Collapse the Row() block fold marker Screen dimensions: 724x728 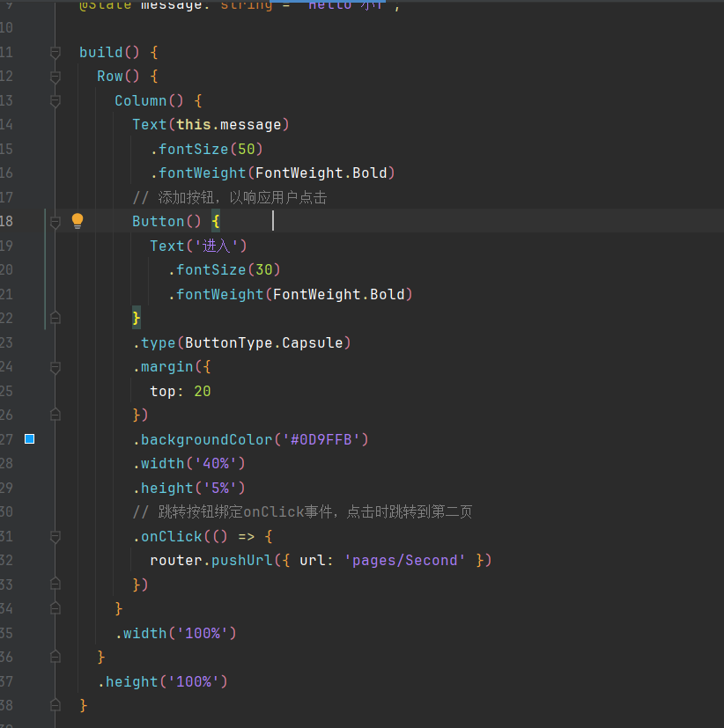pos(55,77)
